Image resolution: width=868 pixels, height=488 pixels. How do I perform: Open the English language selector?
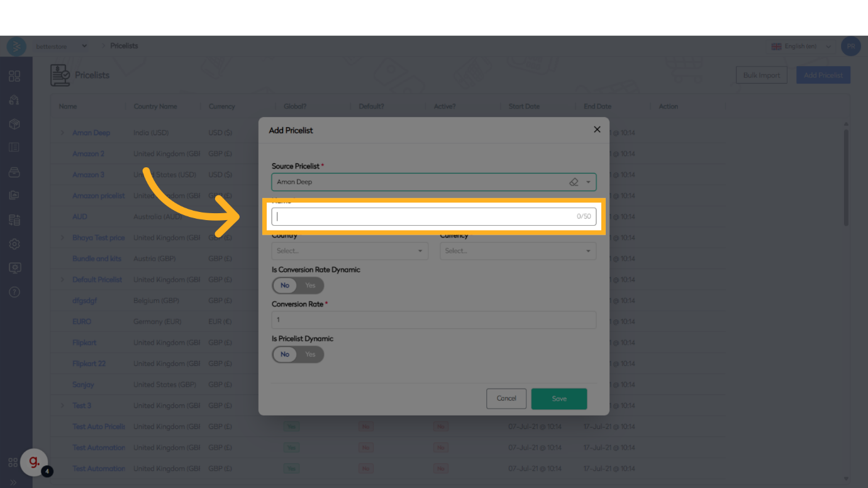[801, 47]
